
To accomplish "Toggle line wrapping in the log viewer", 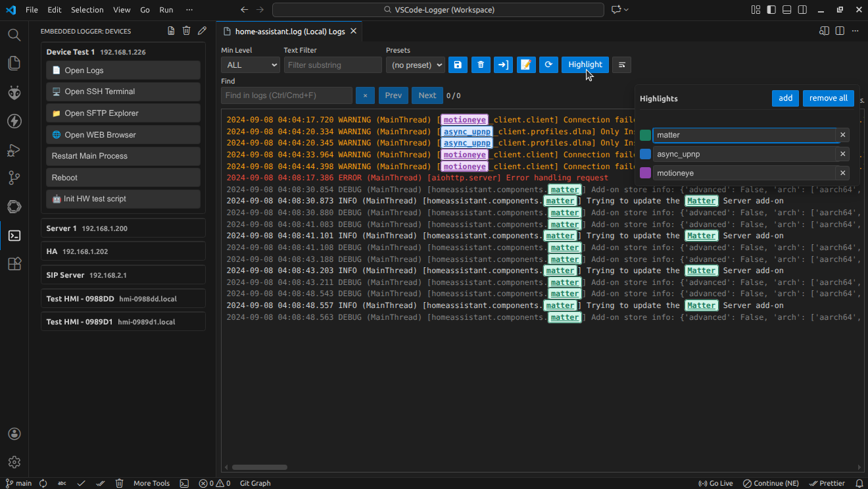I will click(x=621, y=64).
